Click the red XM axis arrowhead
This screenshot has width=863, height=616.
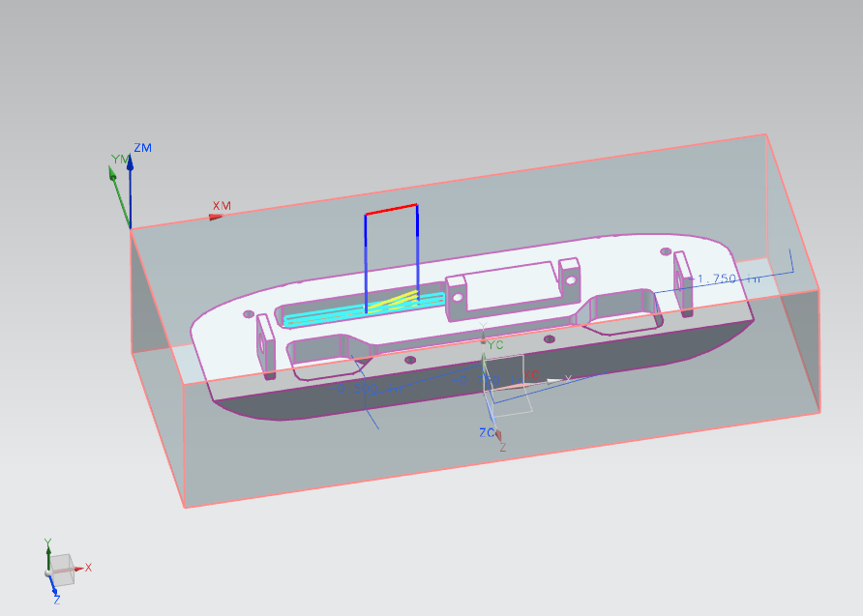(216, 216)
